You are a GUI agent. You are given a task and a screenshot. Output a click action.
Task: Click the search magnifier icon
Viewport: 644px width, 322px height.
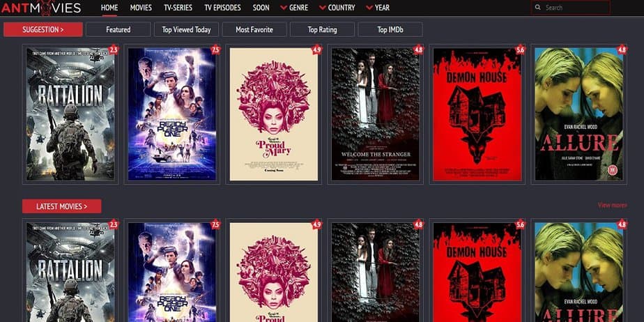pyautogui.click(x=538, y=8)
